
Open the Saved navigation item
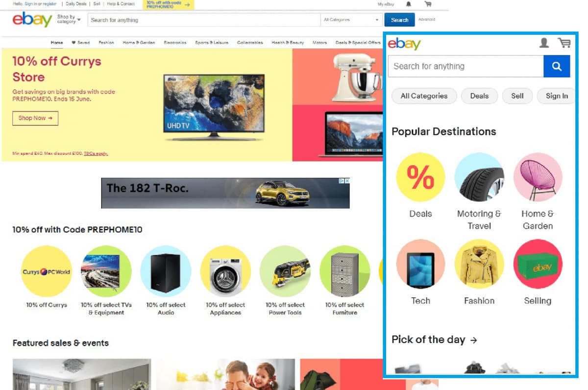tap(81, 43)
